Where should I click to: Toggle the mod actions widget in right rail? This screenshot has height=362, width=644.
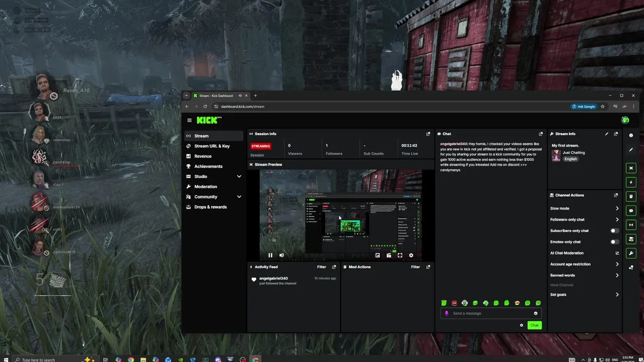pyautogui.click(x=631, y=196)
